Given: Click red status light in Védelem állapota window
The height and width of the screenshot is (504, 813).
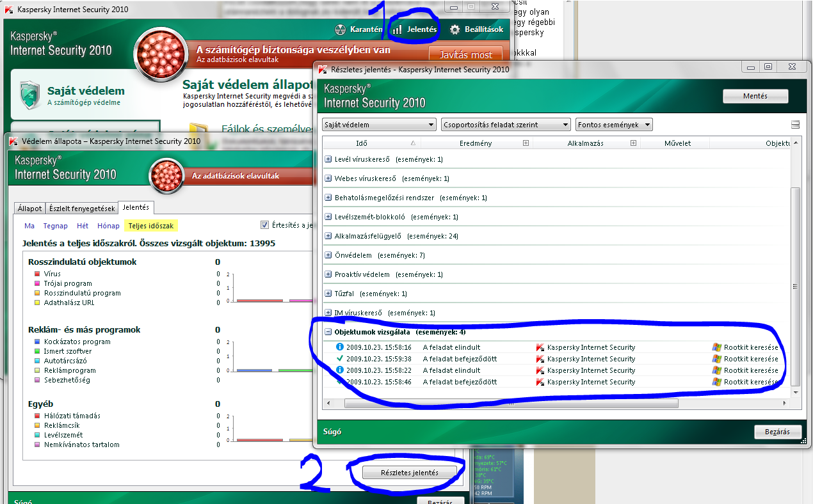Looking at the screenshot, I should coord(167,176).
